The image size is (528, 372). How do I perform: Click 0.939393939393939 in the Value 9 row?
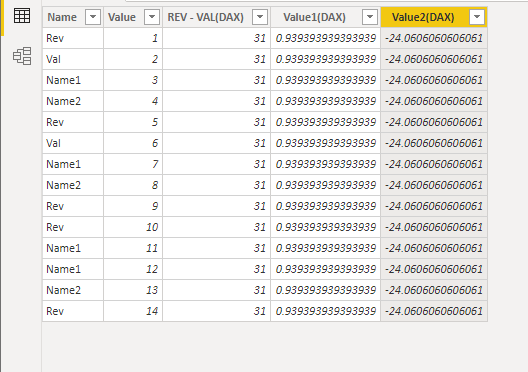tap(326, 206)
